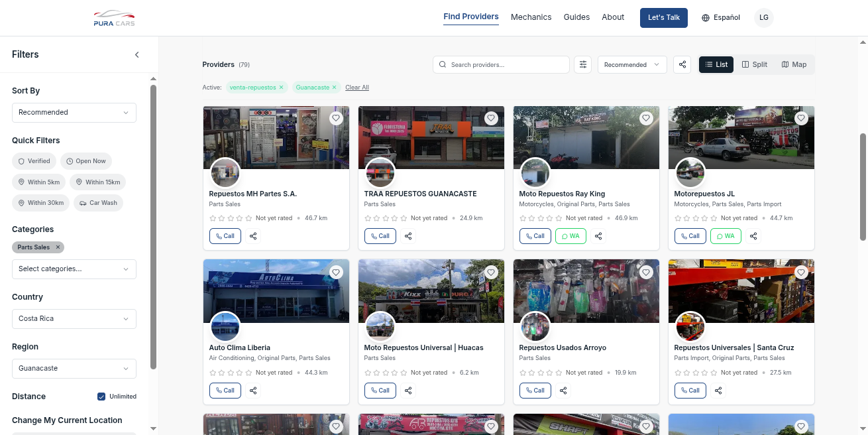Viewport: 868px width, 435px height.
Task: Toggle the Within 30km quick filter
Action: [x=41, y=203]
